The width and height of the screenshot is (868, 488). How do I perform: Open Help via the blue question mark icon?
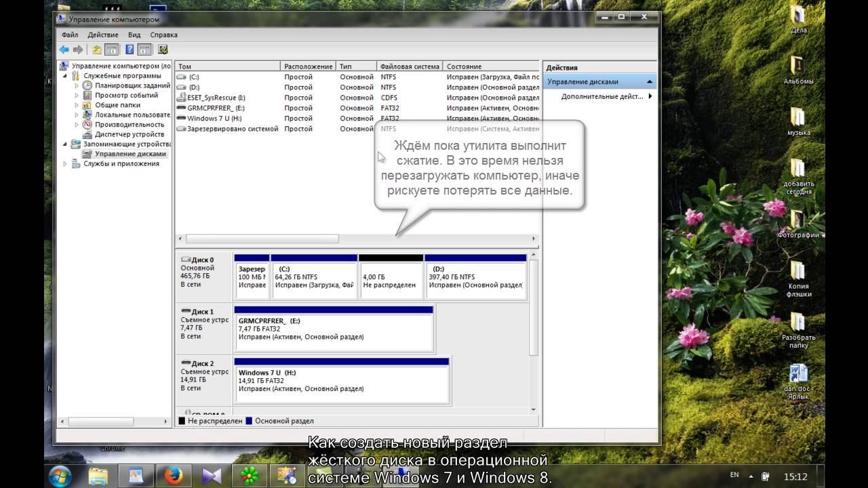coord(130,49)
